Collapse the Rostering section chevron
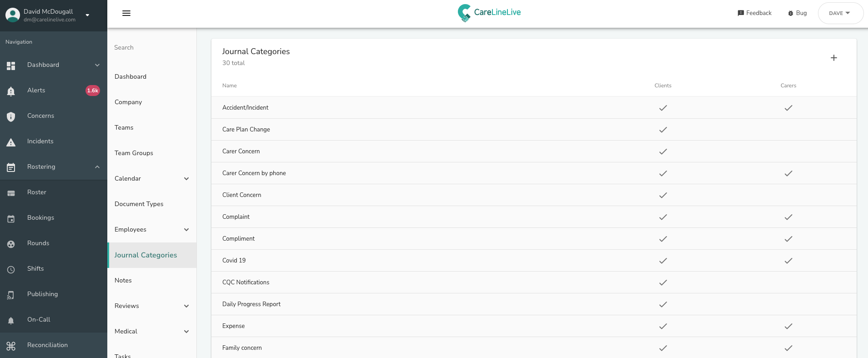Image resolution: width=868 pixels, height=358 pixels. pos(97,167)
